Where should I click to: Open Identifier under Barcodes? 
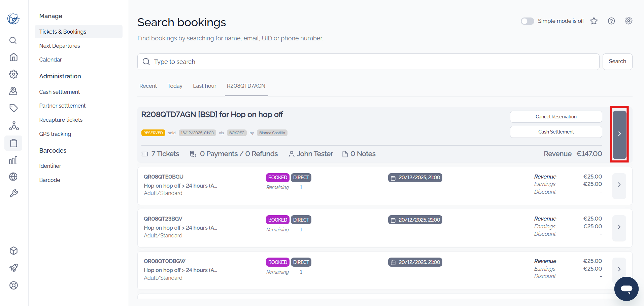tap(50, 166)
